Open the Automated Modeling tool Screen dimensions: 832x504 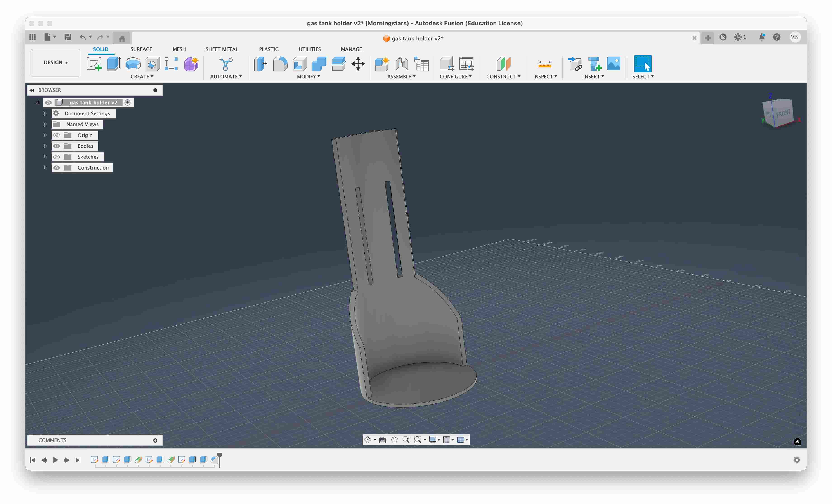tap(225, 64)
